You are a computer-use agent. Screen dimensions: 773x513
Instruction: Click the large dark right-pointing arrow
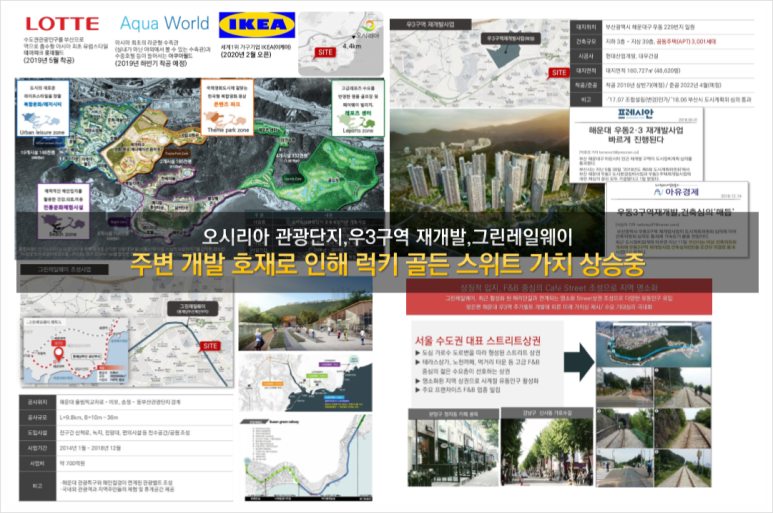coord(579,362)
